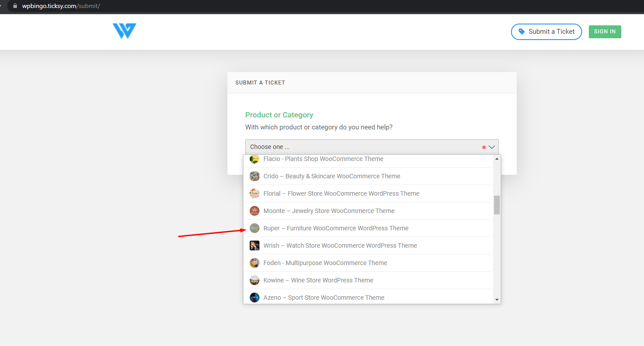Click the dropdown list scrollbar up arrow
The width and height of the screenshot is (644, 346).
click(497, 159)
